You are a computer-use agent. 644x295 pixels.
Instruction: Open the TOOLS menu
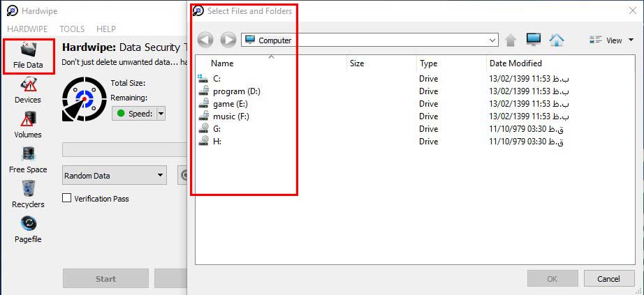pos(72,29)
